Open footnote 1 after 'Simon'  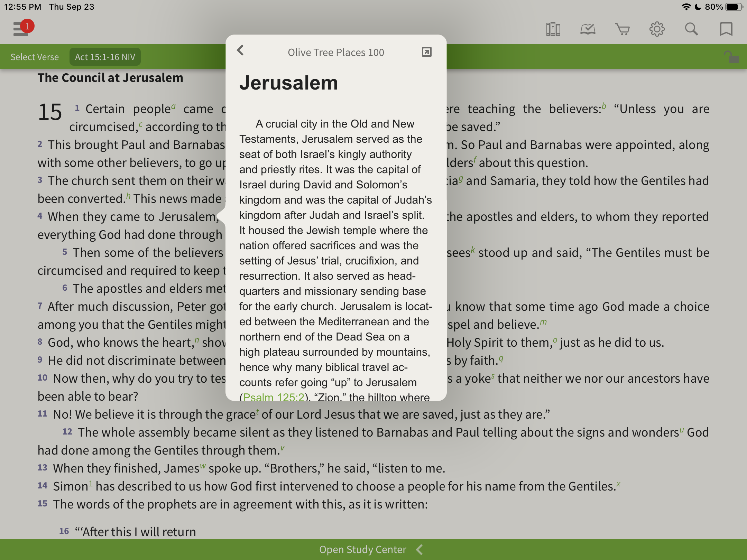[x=91, y=483]
